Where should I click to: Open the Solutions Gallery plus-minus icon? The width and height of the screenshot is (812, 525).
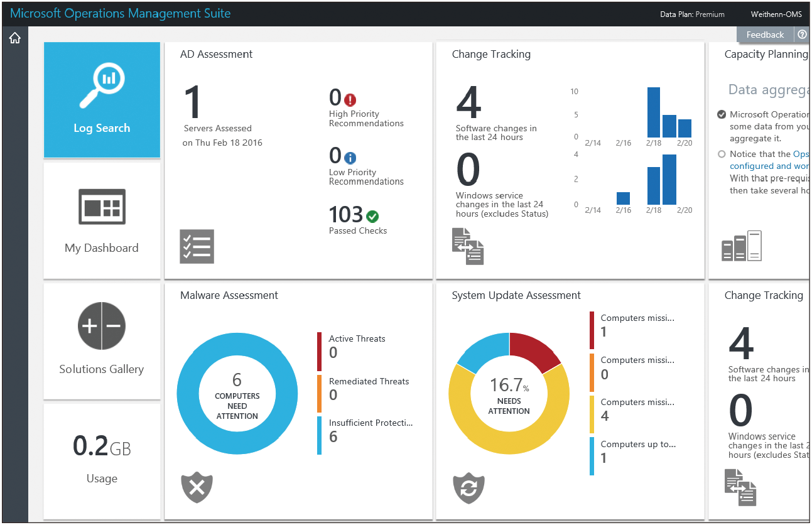click(102, 326)
